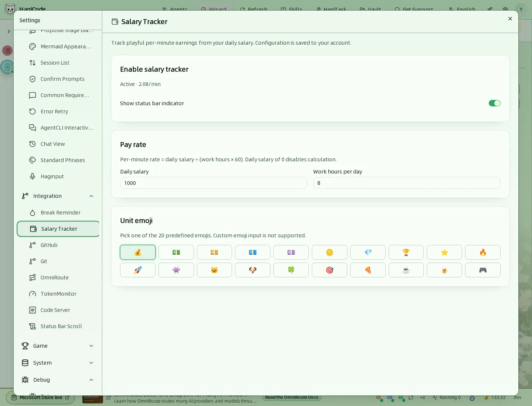Screen dimensions: 532x406
Task: Go to Status Bar Scroll settings
Action: pos(58,326)
